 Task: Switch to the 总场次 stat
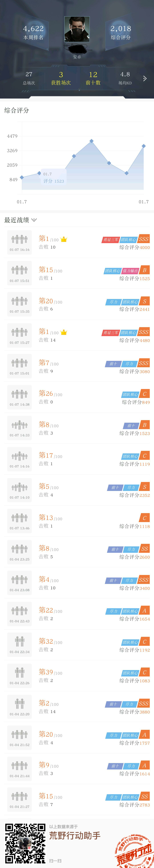(29, 78)
